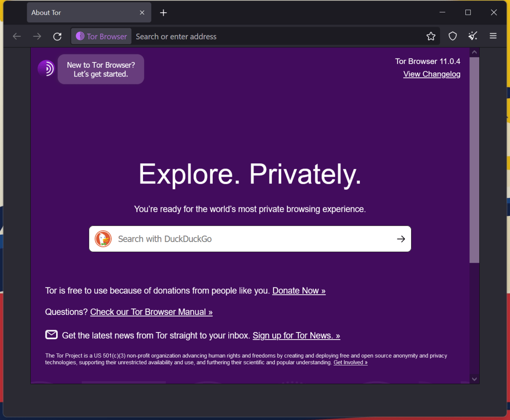Click New to Tor Browser onboarding bubble

pos(101,69)
